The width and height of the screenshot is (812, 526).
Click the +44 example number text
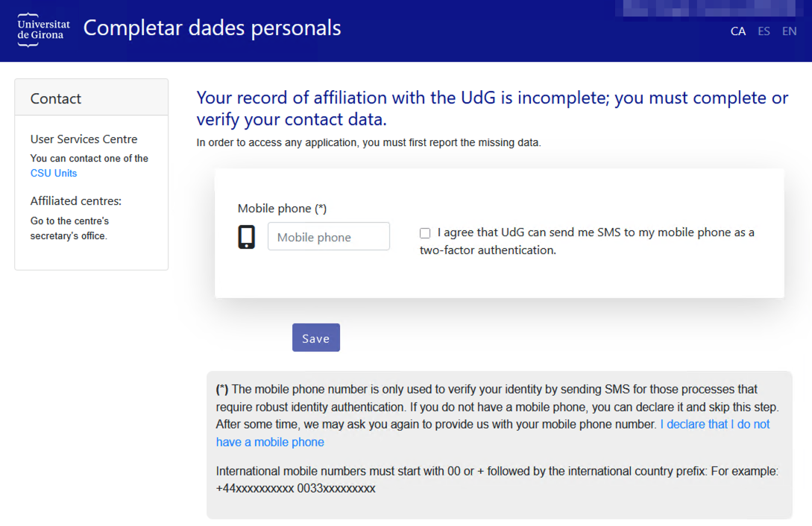[254, 489]
